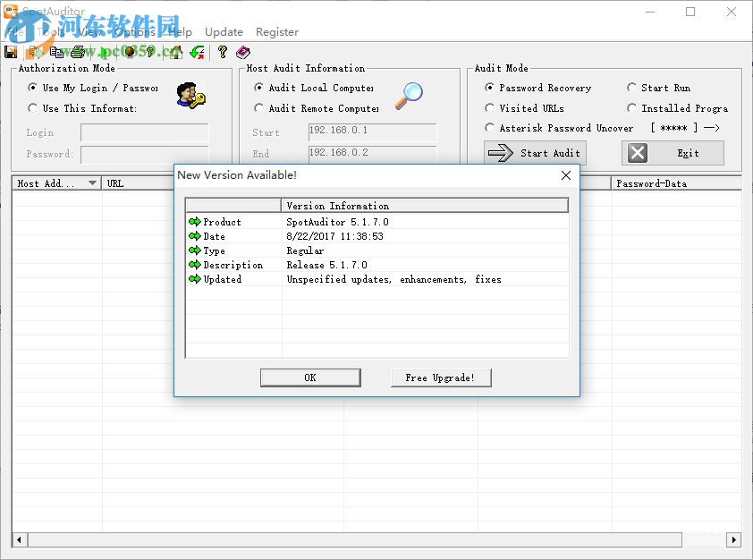Open the Print icon in the toolbar
753x560 pixels.
click(77, 52)
